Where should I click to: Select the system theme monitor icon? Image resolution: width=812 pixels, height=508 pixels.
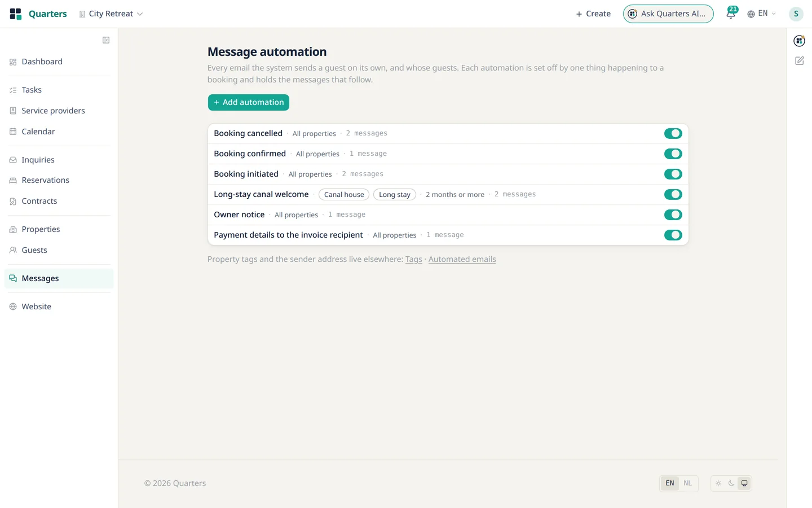[744, 483]
